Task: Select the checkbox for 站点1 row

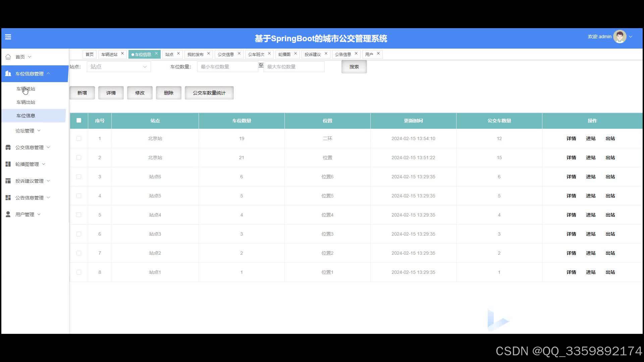Action: click(x=79, y=272)
